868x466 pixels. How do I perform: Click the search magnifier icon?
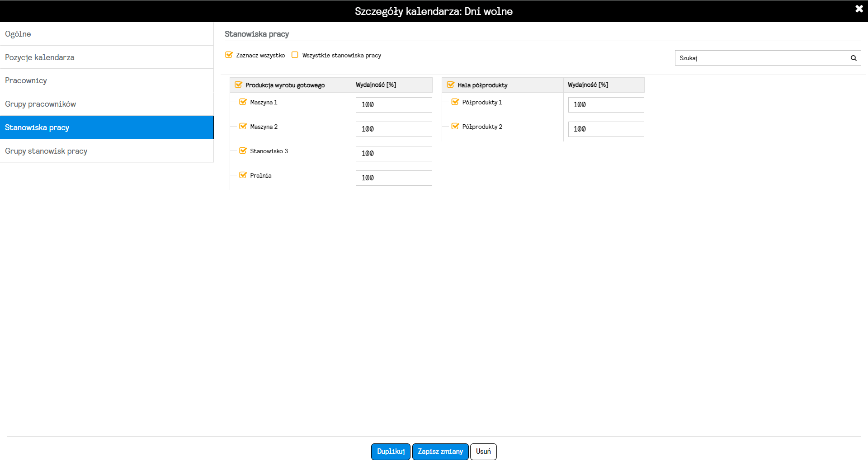(854, 58)
